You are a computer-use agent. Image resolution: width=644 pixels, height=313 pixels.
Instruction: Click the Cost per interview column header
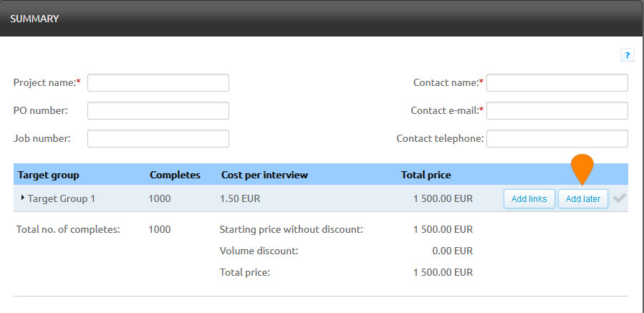tap(264, 175)
